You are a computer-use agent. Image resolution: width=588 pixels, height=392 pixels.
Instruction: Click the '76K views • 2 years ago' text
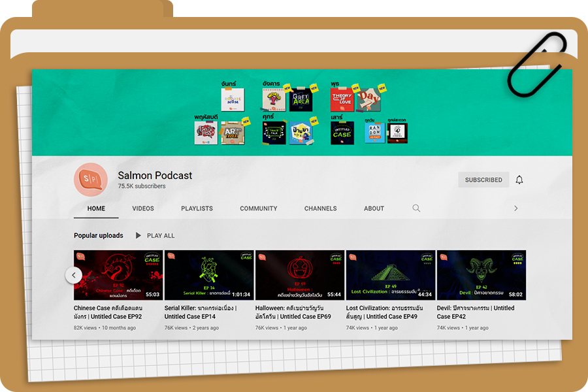[x=191, y=328]
